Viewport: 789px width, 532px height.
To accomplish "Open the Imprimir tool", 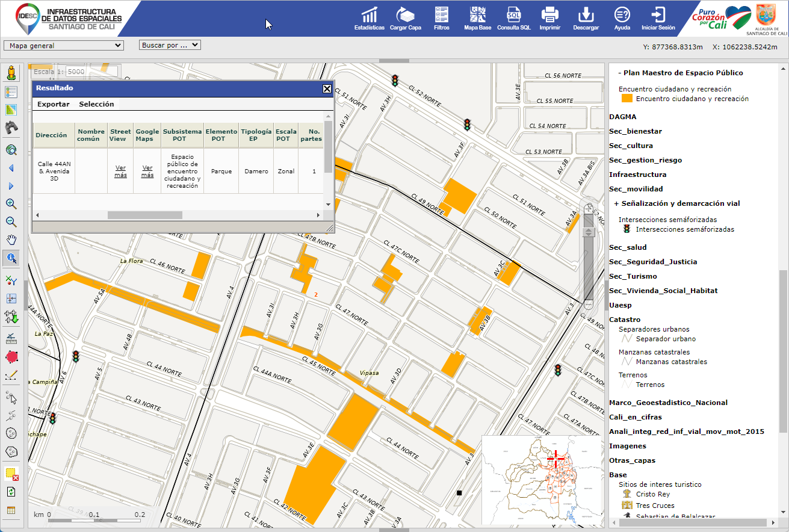I will coord(549,18).
